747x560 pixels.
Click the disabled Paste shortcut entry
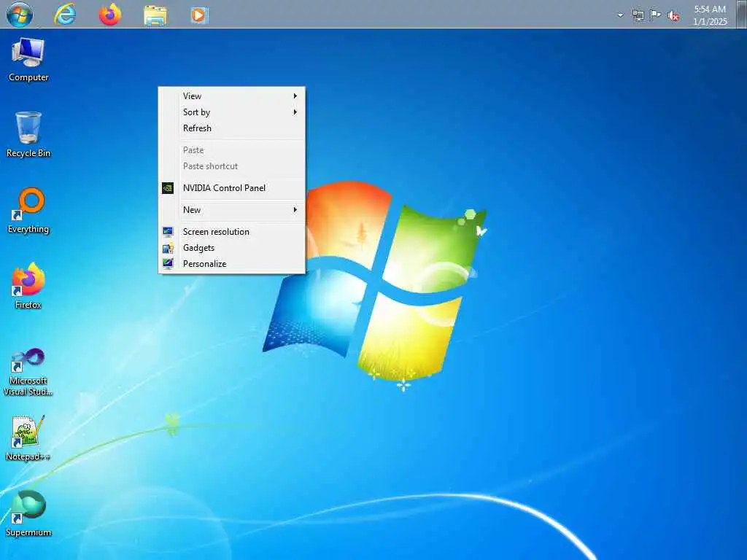point(231,166)
